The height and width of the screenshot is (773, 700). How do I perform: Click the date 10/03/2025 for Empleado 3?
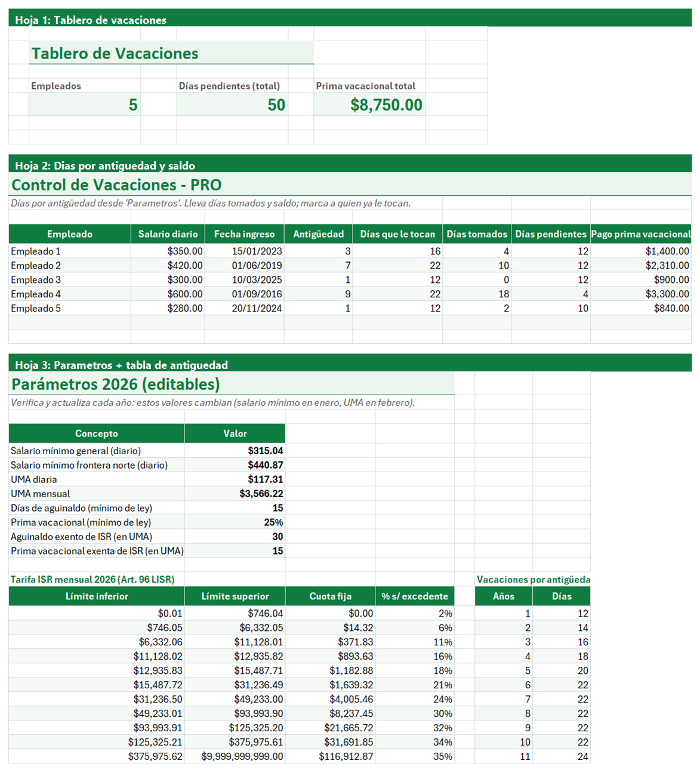pyautogui.click(x=244, y=280)
